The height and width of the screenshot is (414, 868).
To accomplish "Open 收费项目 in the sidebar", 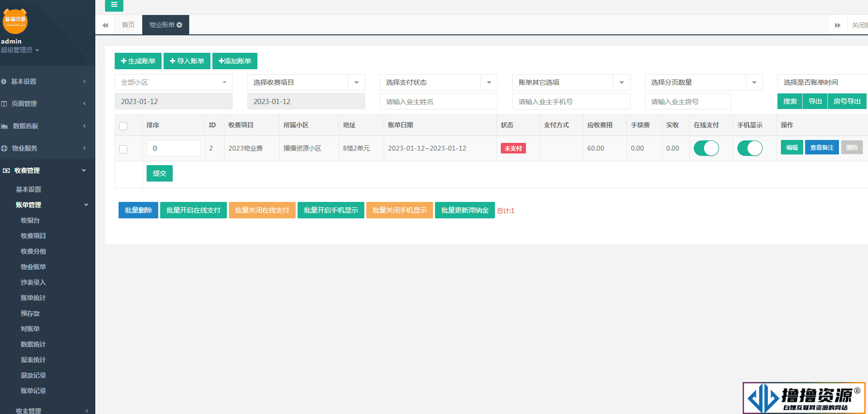I will 33,236.
